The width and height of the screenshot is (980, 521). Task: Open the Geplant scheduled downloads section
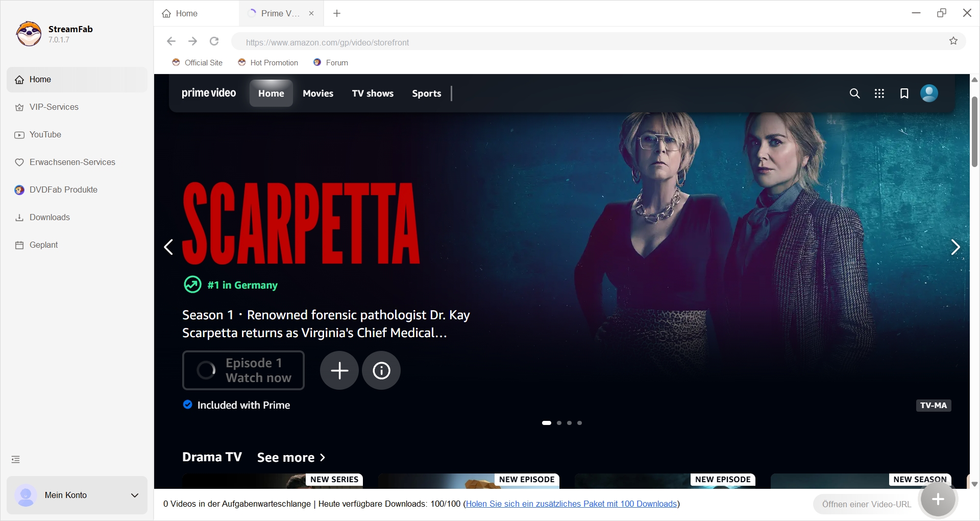coord(43,245)
